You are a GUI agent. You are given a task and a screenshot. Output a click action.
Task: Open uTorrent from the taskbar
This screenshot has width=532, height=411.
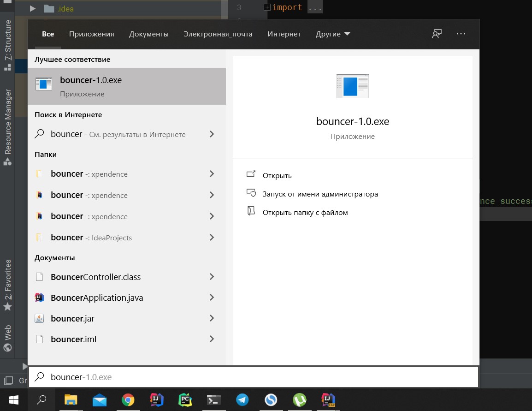(300, 400)
